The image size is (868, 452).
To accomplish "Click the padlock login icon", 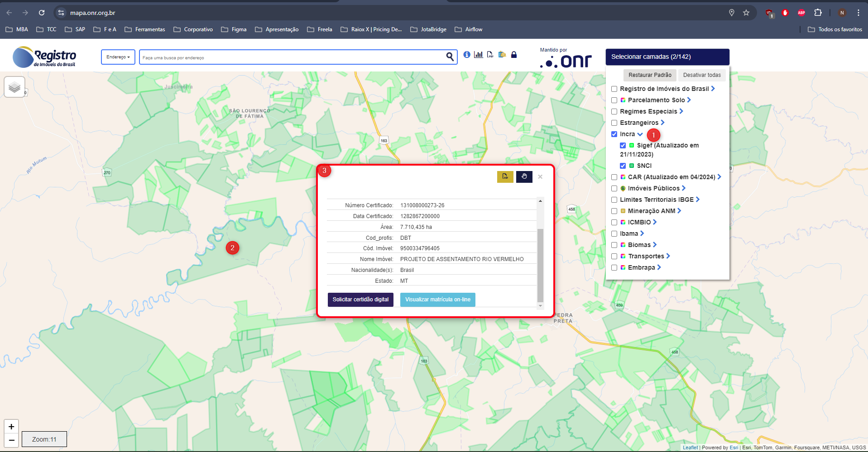I will pos(514,55).
